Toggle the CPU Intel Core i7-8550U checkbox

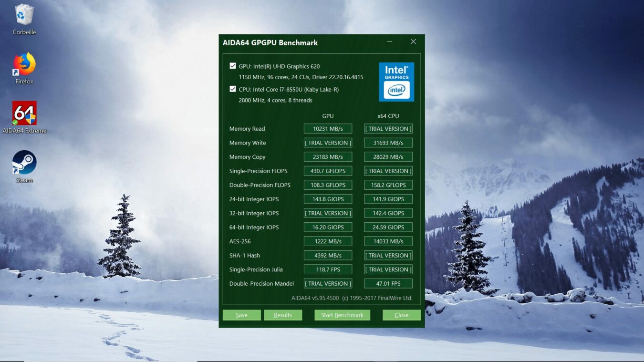(x=233, y=89)
